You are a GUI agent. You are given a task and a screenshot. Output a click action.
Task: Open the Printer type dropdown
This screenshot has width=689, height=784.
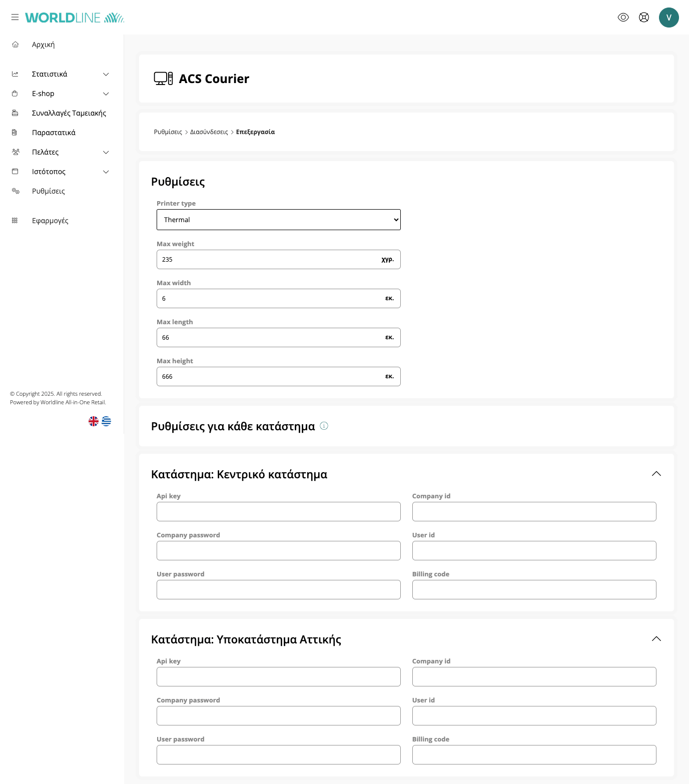pyautogui.click(x=278, y=220)
